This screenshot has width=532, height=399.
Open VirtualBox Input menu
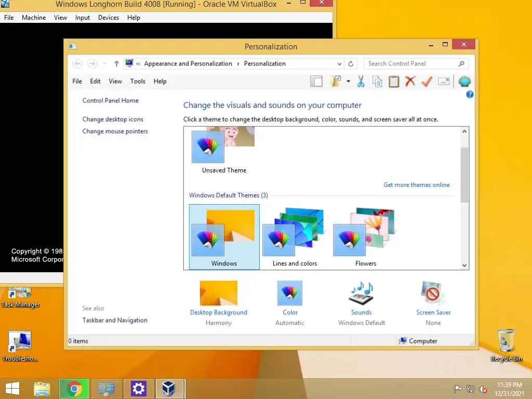83,18
